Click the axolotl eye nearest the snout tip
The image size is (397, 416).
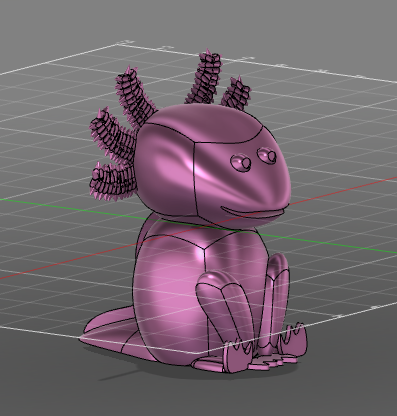pos(267,155)
